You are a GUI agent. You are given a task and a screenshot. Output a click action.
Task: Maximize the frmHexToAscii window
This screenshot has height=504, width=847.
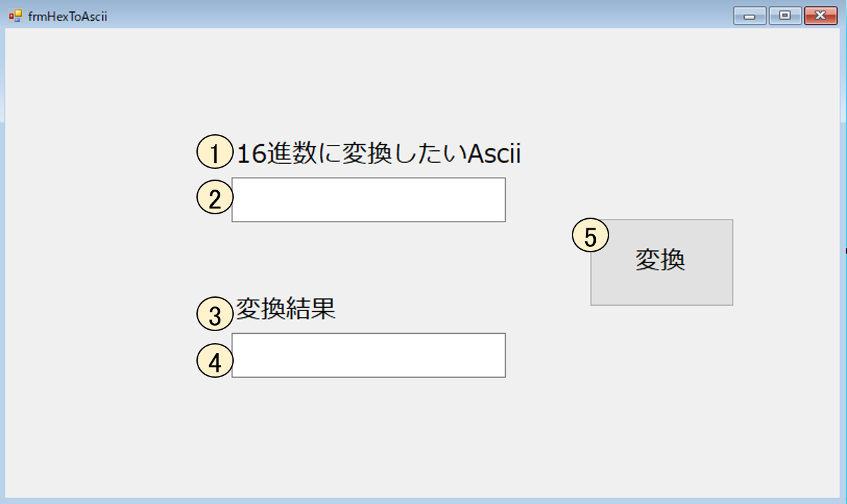click(785, 15)
